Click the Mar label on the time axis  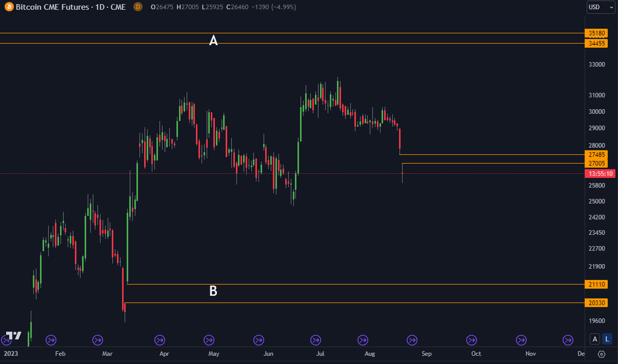coord(108,354)
